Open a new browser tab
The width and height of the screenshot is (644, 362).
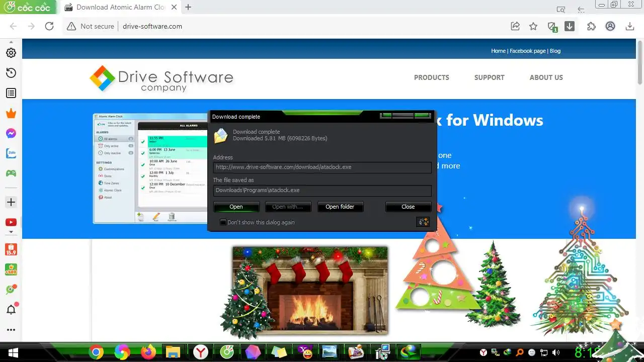[188, 7]
